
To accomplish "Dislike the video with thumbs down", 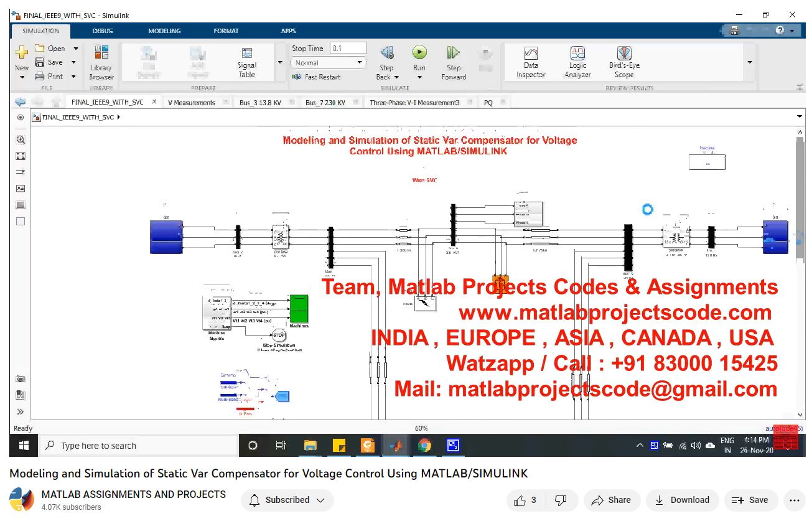I will pos(561,500).
